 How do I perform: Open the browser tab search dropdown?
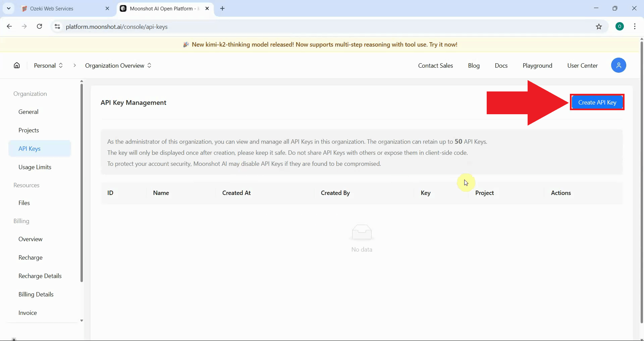[x=8, y=8]
